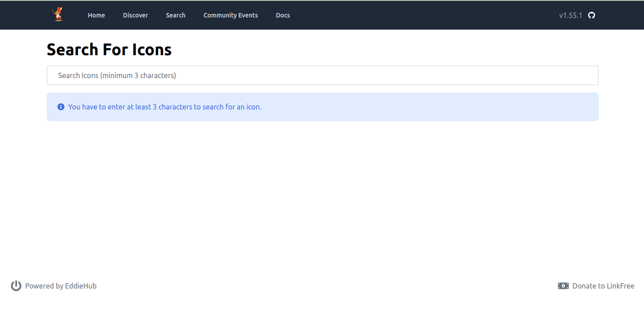Open the Donate to LinkFree link
The width and height of the screenshot is (644, 315).
pyautogui.click(x=596, y=286)
